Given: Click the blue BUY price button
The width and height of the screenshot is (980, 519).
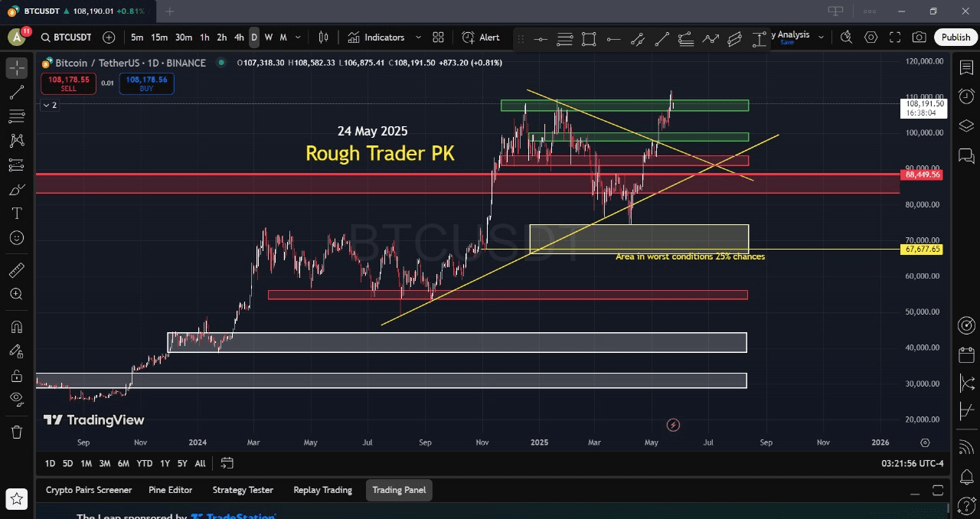Looking at the screenshot, I should pyautogui.click(x=146, y=83).
